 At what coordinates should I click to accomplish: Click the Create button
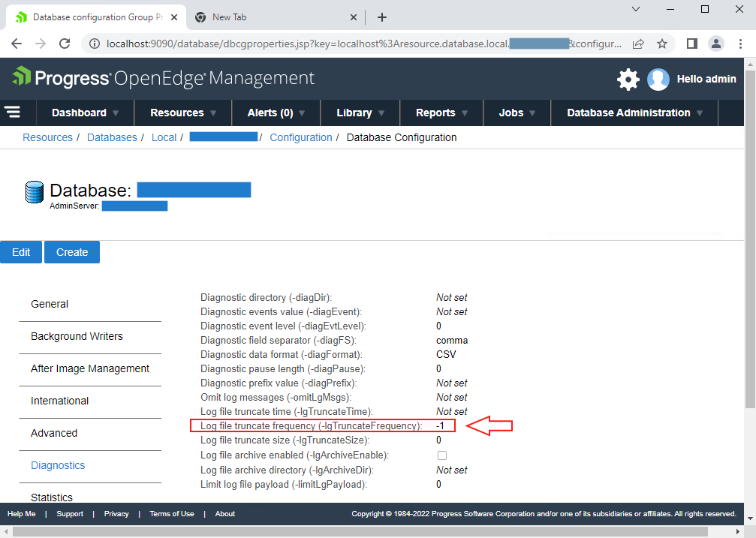[x=72, y=252]
